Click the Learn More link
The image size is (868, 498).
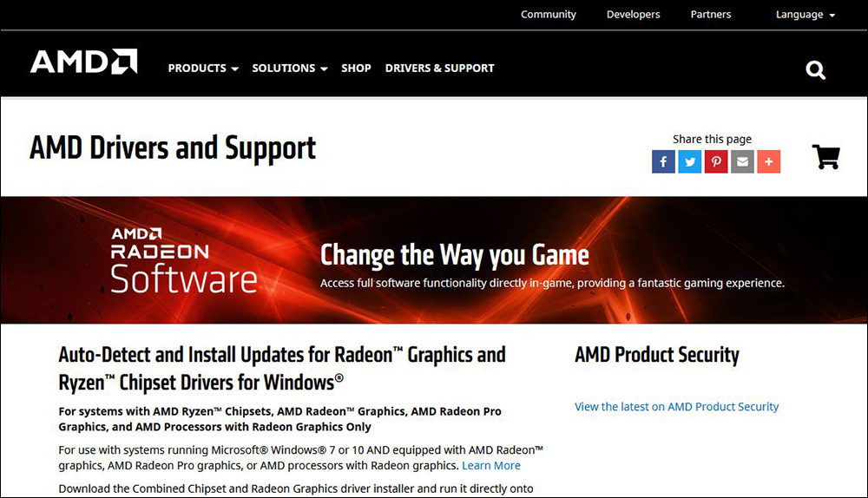[491, 466]
